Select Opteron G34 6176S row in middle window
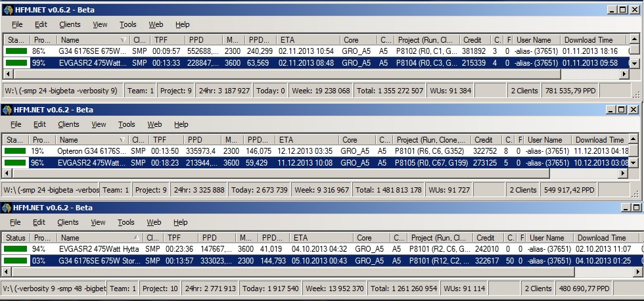The width and height of the screenshot is (644, 301). click(315, 151)
